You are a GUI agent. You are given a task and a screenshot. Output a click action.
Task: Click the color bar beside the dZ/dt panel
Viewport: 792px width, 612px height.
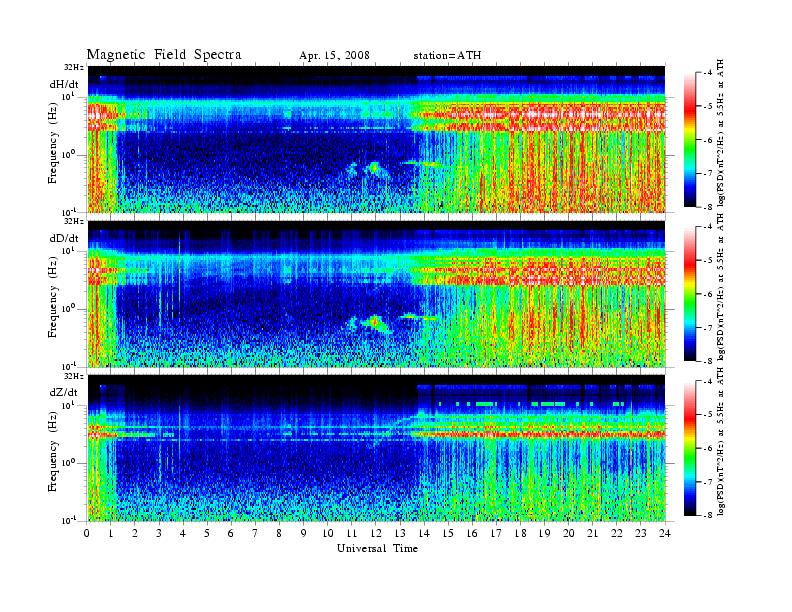point(690,448)
